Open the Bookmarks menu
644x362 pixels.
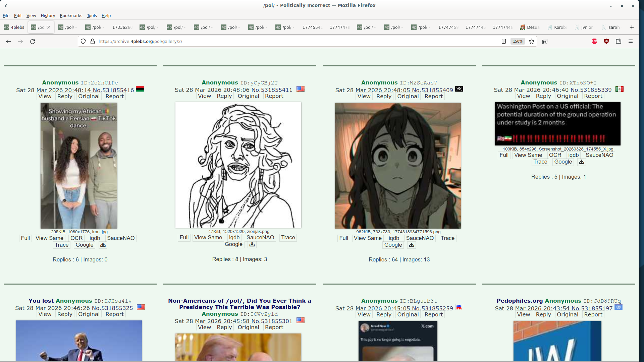pyautogui.click(x=71, y=15)
